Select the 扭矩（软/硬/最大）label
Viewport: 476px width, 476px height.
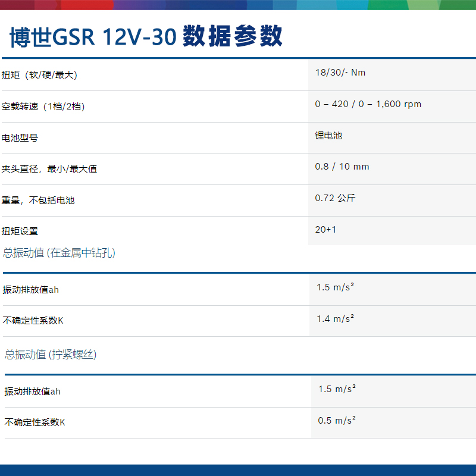pyautogui.click(x=39, y=75)
